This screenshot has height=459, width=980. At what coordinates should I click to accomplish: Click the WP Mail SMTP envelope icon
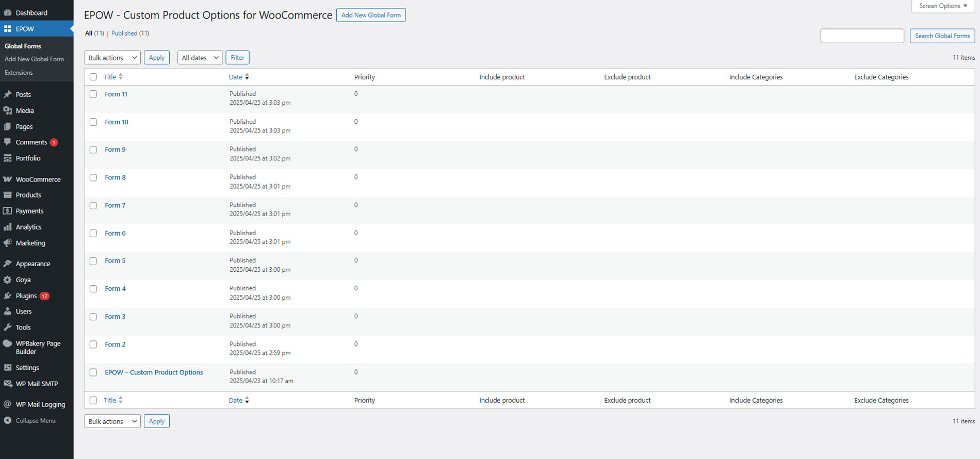click(x=8, y=384)
